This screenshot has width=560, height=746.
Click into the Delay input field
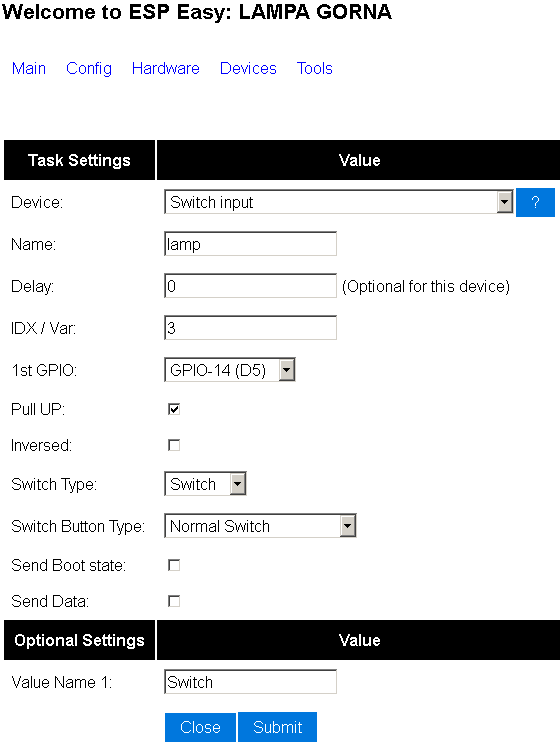(x=250, y=286)
